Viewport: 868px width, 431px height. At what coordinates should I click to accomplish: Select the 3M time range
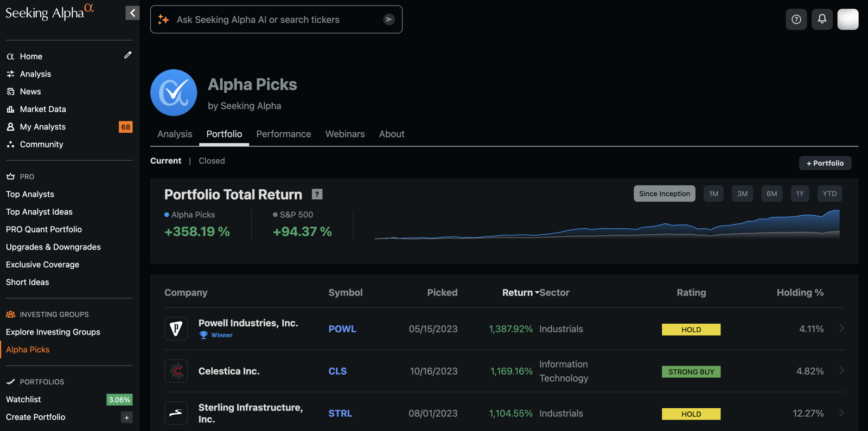pyautogui.click(x=742, y=194)
